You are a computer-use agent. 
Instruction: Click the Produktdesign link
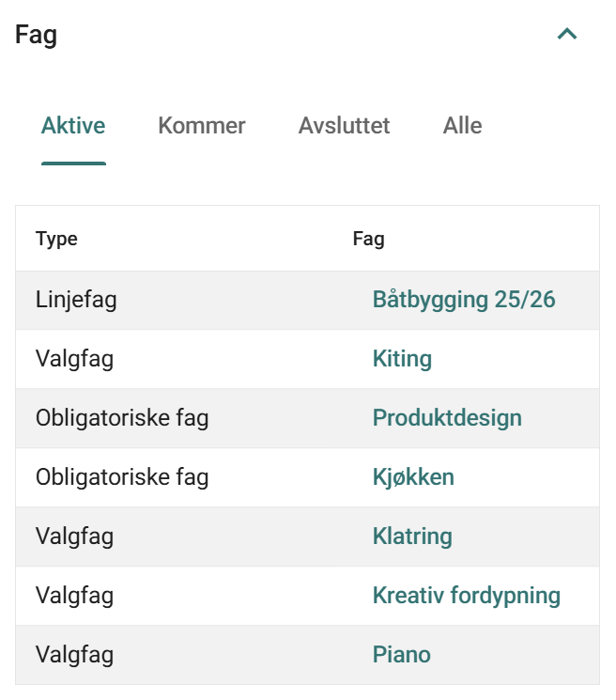tap(447, 418)
